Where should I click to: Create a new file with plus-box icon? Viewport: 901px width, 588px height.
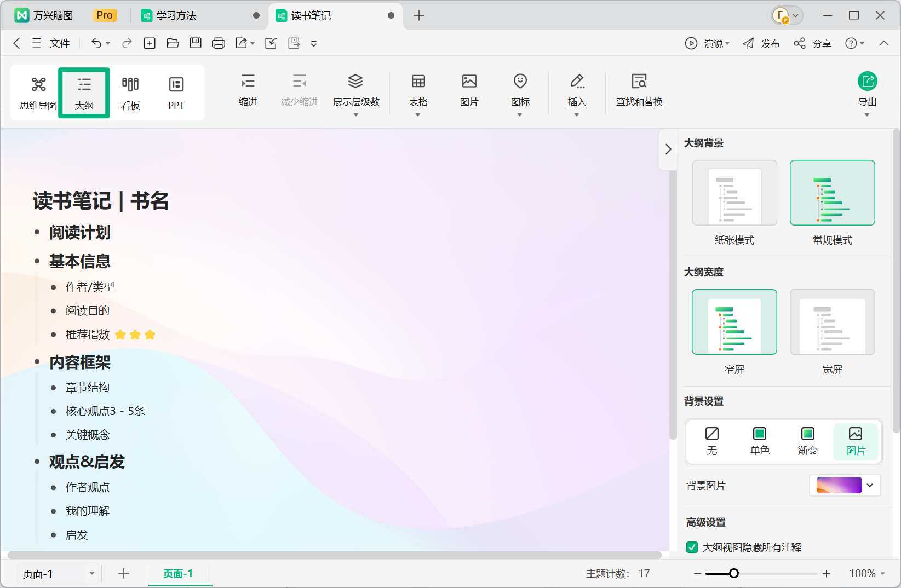pos(150,43)
